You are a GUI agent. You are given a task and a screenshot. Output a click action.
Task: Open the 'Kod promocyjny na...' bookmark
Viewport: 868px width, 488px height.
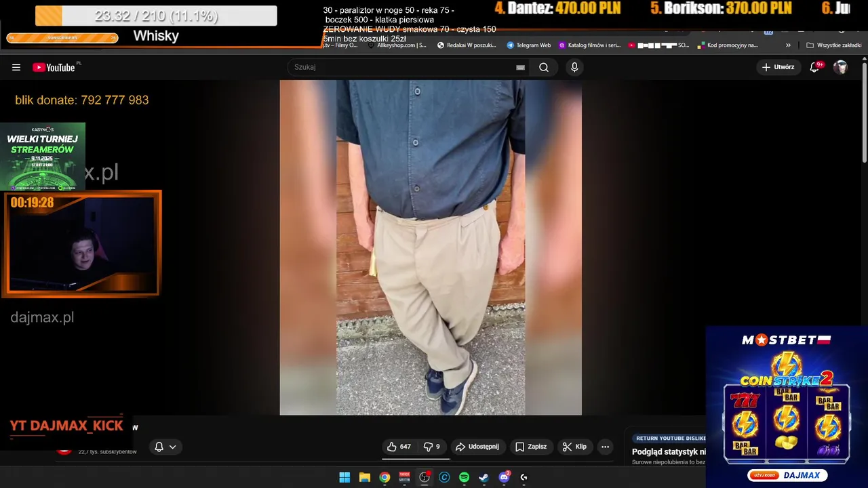click(728, 45)
